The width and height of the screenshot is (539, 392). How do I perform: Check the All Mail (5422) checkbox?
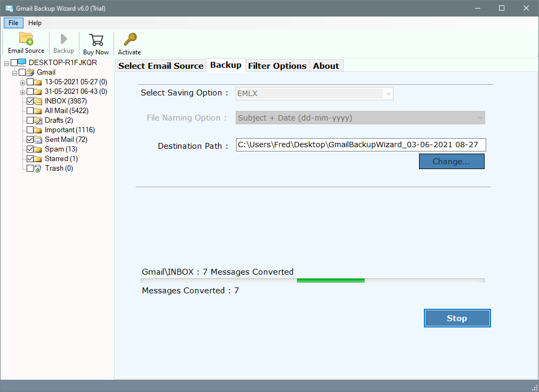(30, 111)
